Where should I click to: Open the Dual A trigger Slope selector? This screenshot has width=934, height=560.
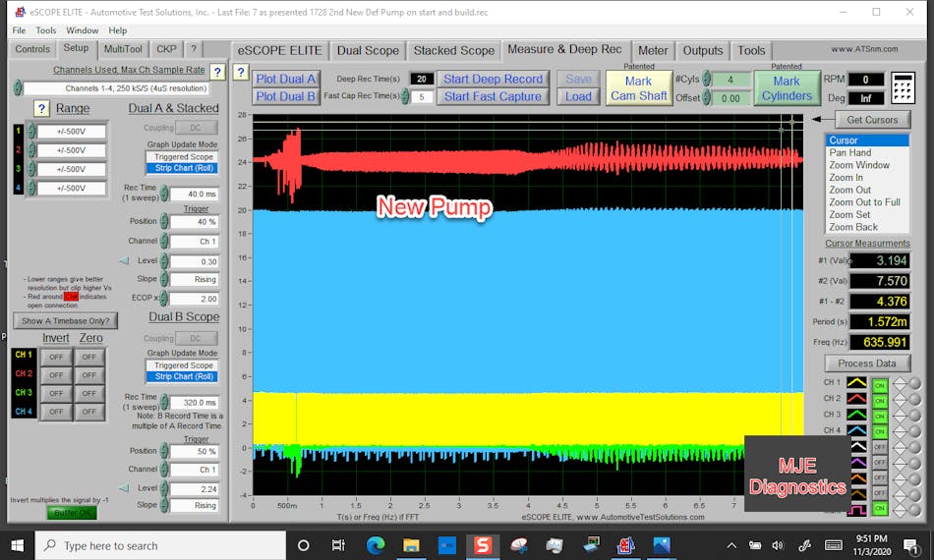194,279
